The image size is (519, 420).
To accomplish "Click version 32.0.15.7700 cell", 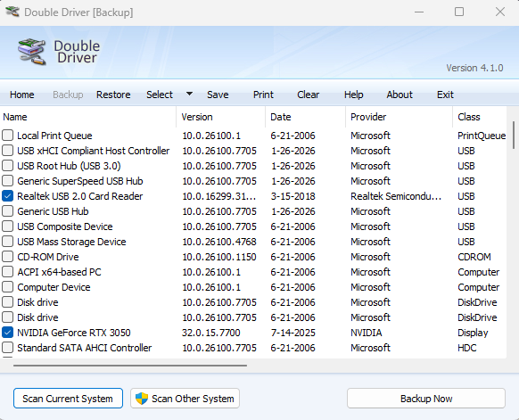I will point(211,333).
